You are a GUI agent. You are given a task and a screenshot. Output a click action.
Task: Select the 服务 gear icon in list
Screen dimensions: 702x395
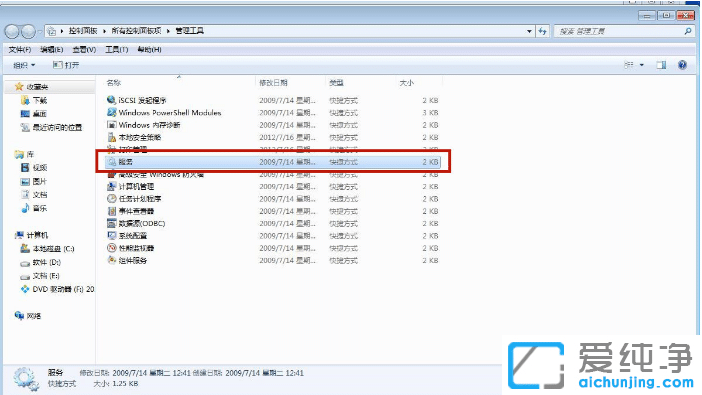coord(112,162)
